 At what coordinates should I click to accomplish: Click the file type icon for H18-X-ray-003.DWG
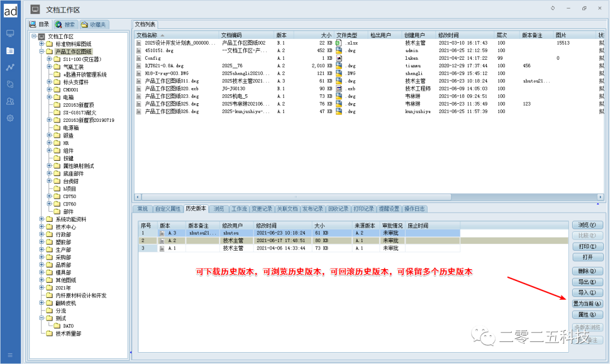pos(338,73)
